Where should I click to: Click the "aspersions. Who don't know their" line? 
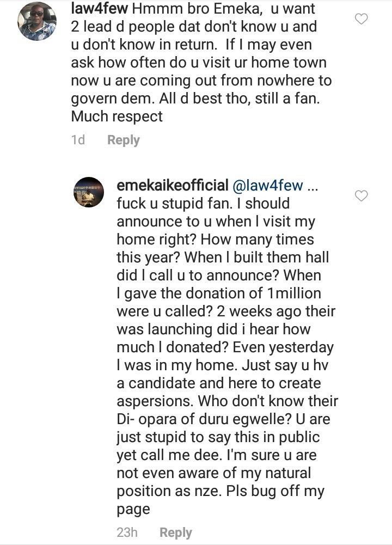227,401
